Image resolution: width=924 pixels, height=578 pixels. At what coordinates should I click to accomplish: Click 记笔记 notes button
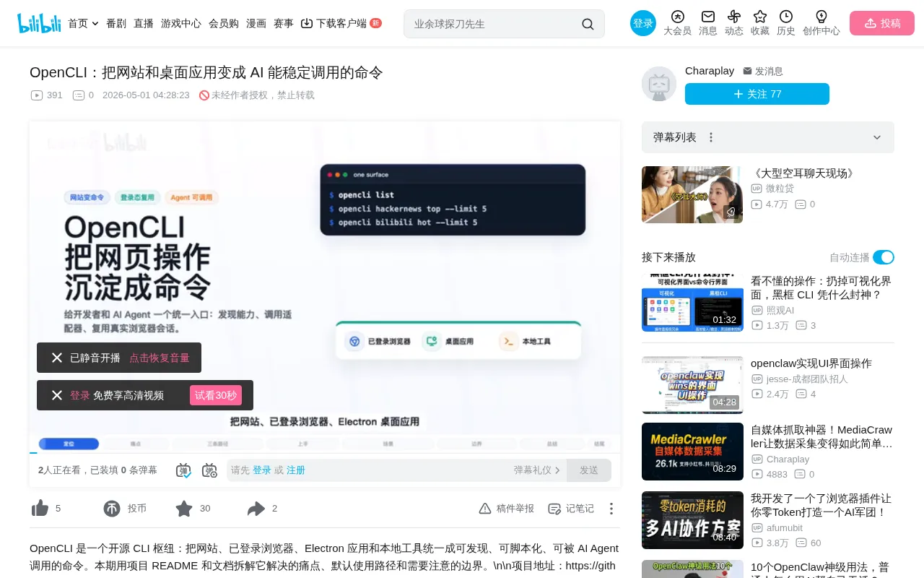click(x=571, y=509)
